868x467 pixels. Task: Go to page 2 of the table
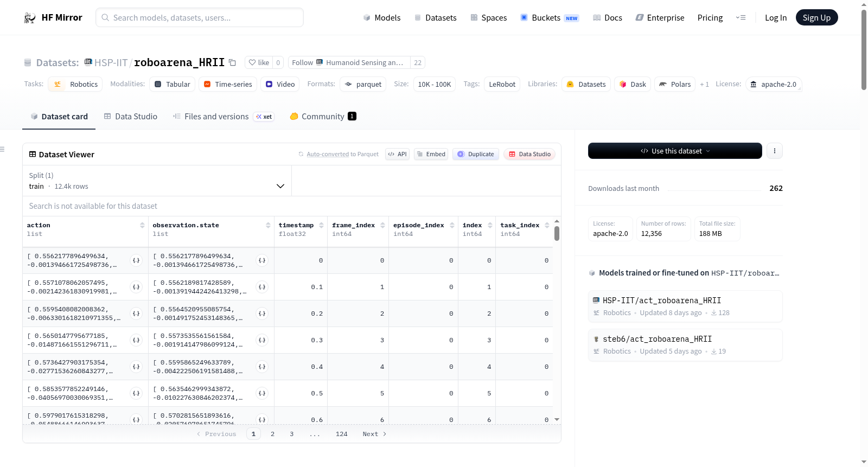pos(272,434)
